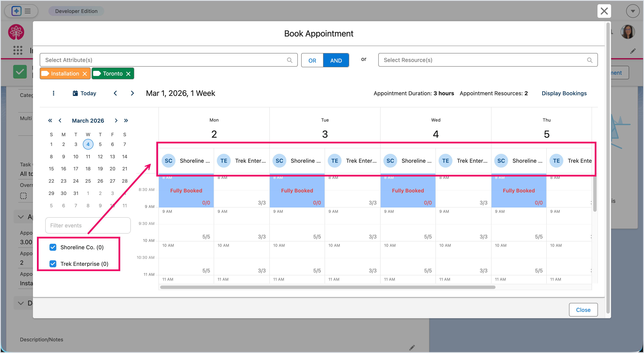The image size is (644, 353).
Task: Go to next month in mini calendar
Action: click(116, 120)
